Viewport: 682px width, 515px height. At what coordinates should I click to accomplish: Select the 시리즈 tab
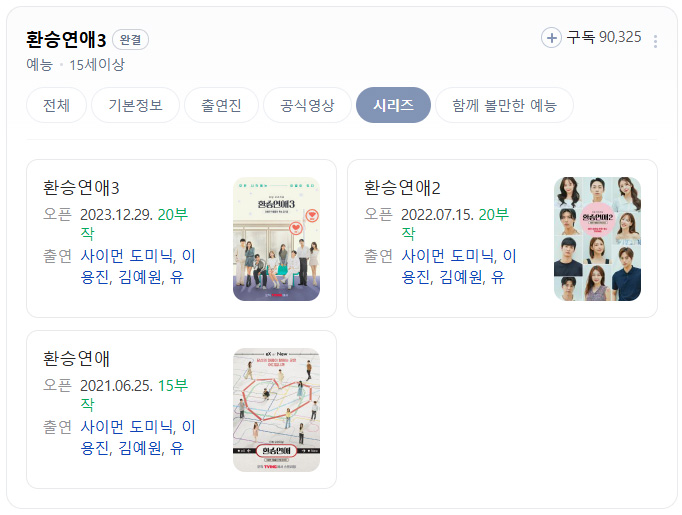[x=393, y=105]
